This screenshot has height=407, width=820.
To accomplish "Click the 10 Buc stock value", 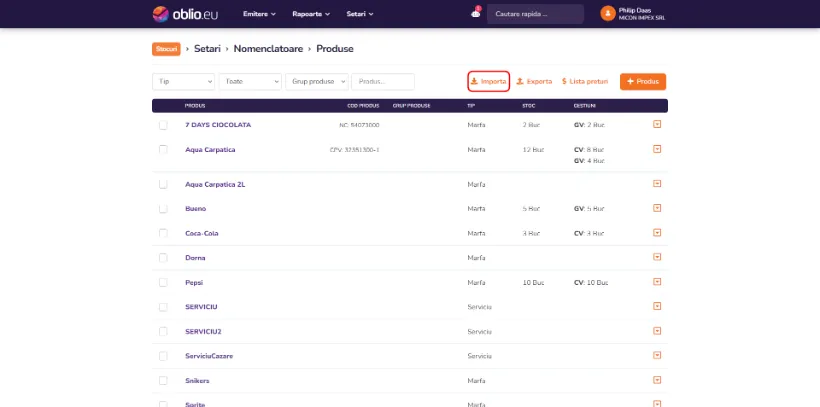I will [533, 282].
